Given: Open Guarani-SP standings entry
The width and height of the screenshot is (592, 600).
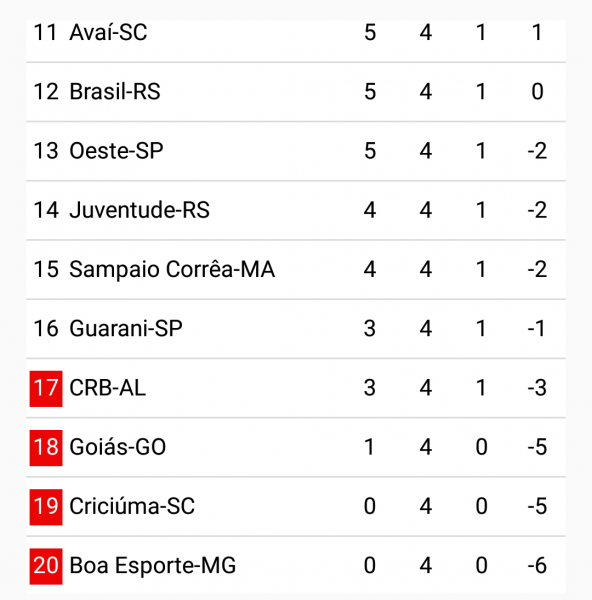Looking at the screenshot, I should point(296,328).
